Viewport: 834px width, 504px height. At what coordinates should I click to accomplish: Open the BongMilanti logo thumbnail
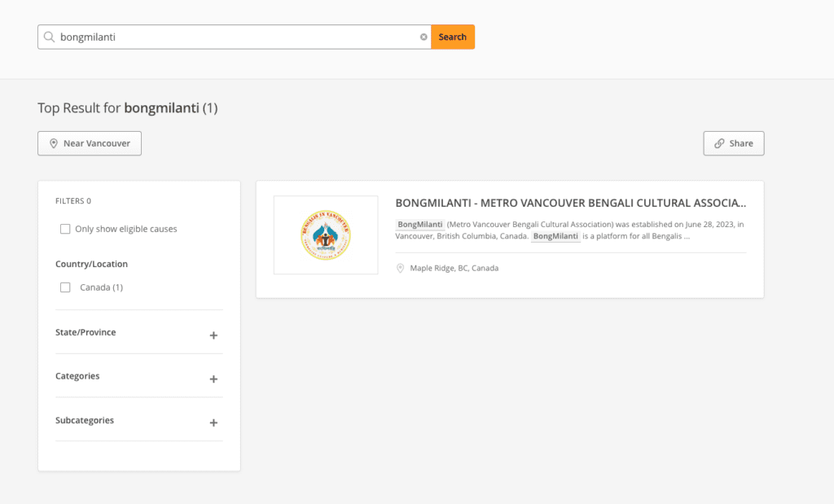pos(326,235)
